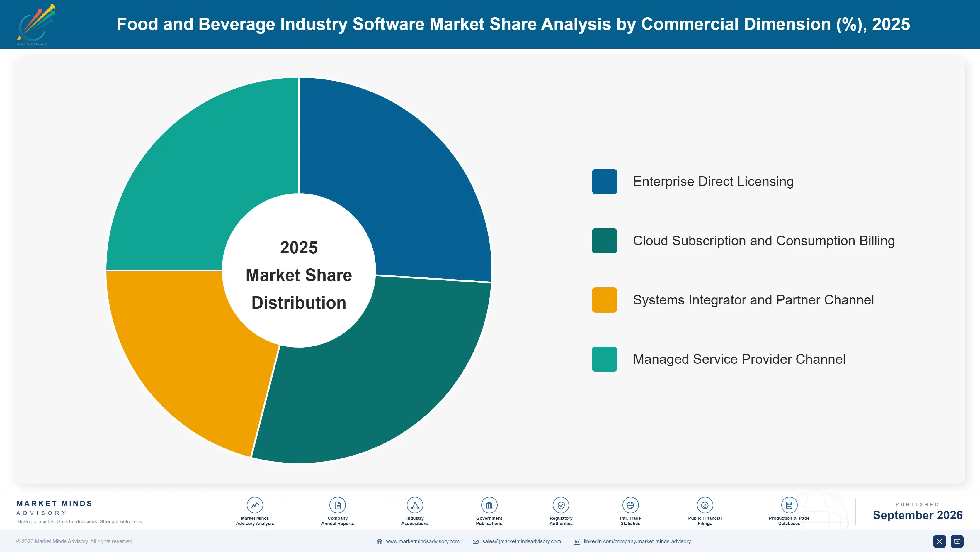The image size is (980, 552).
Task: Open the linkedin.com/company/market-minds-advisory link
Action: 637,541
